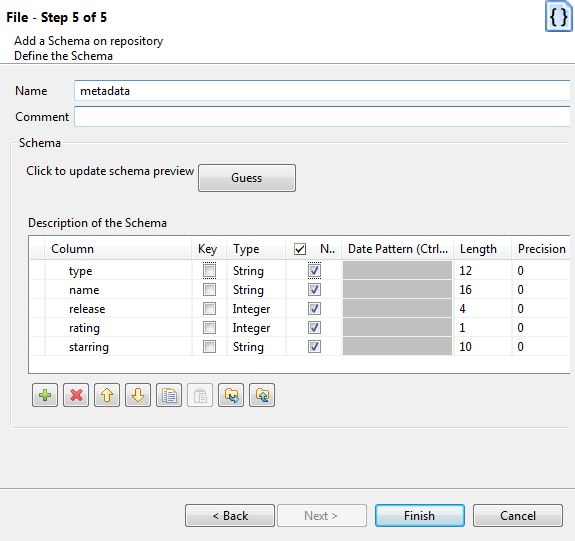This screenshot has height=541, width=575.
Task: Select the 'type' column name cell
Action: [118, 271]
